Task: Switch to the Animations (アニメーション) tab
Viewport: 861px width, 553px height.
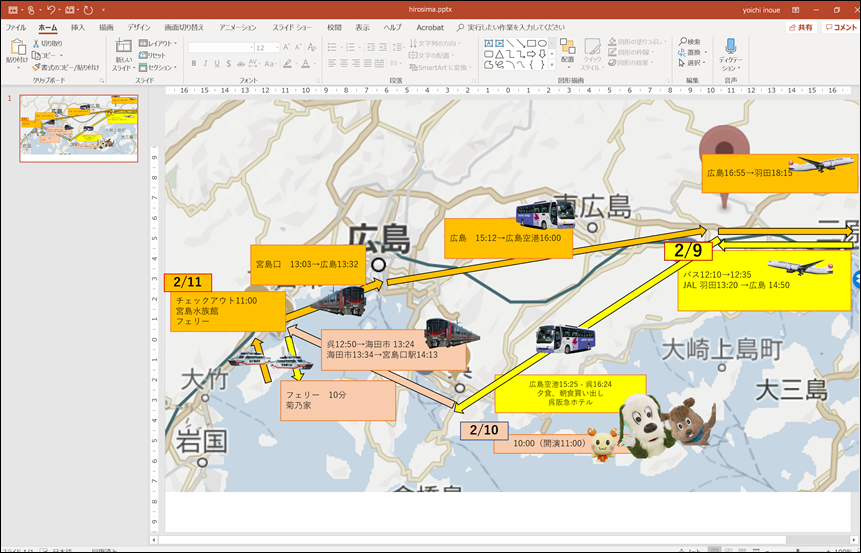Action: [x=238, y=27]
